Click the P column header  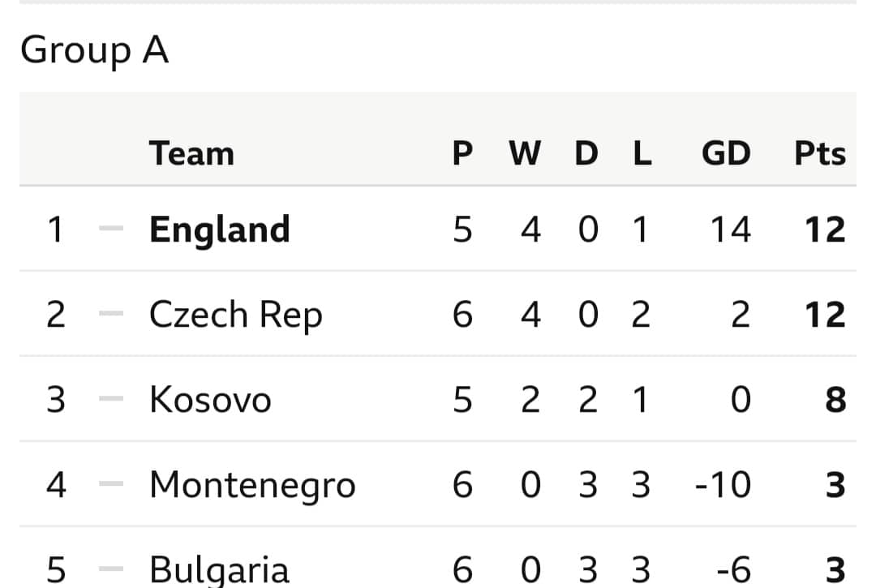pos(462,153)
